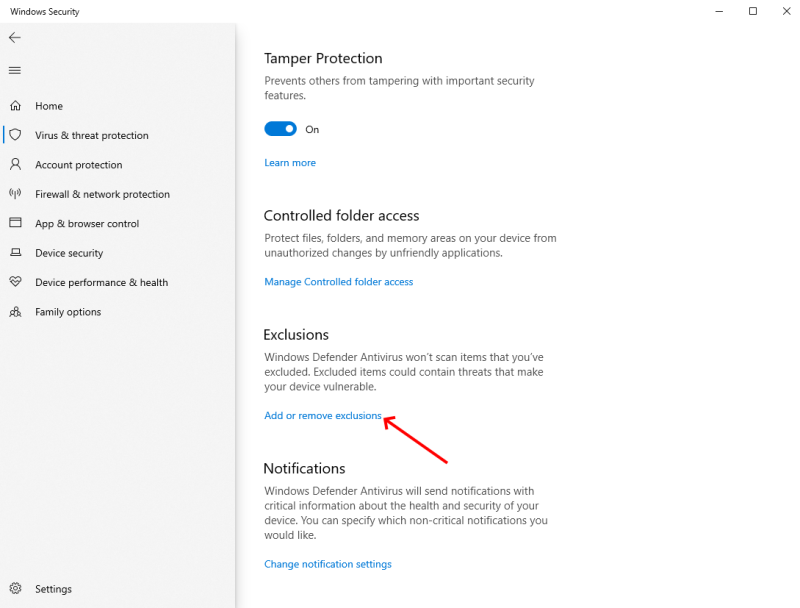Viewport: 800px width, 608px height.
Task: Click the person icon for account protection
Action: click(16, 164)
